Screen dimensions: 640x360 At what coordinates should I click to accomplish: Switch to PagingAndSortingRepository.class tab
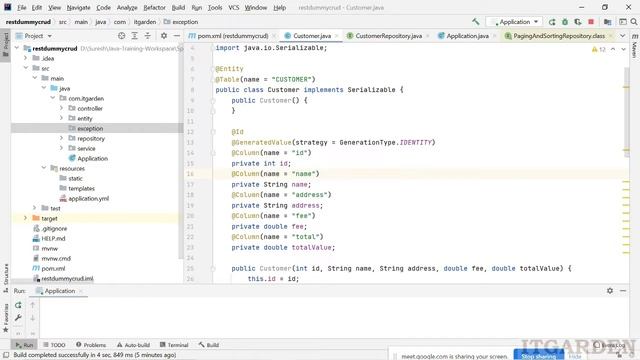tap(559, 36)
